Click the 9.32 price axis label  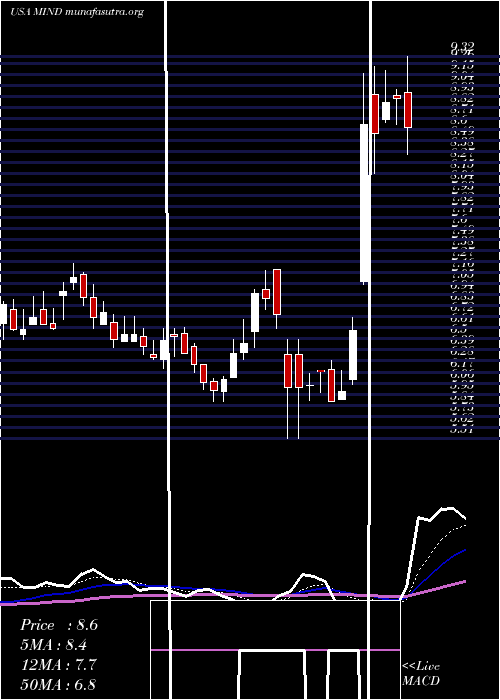pyautogui.click(x=462, y=46)
